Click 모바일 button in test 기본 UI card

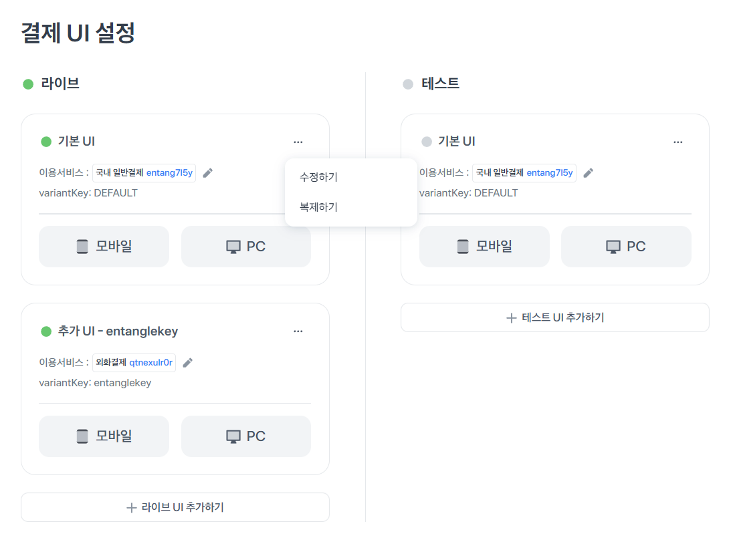pos(484,247)
